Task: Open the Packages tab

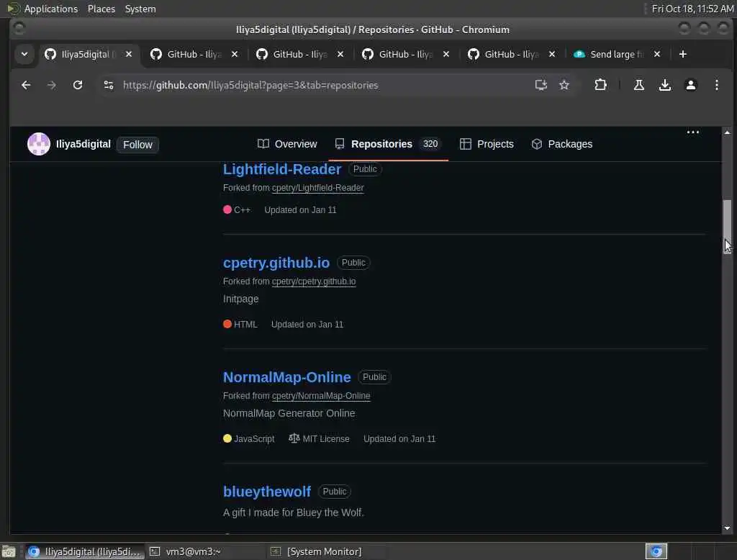Action: pyautogui.click(x=561, y=144)
